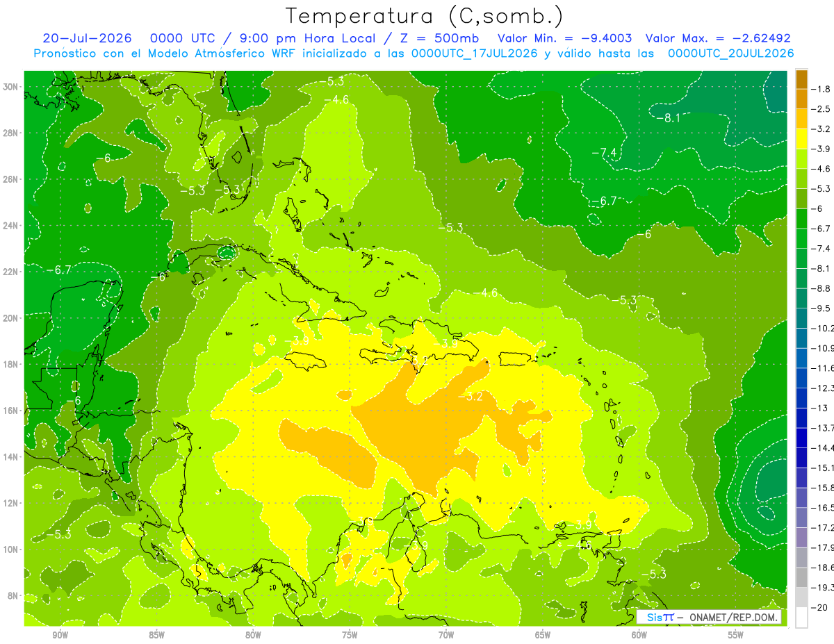Viewport: 834px width, 644px height.
Task: Click the "Valor Max. = -2.62492" value
Action: pos(718,38)
